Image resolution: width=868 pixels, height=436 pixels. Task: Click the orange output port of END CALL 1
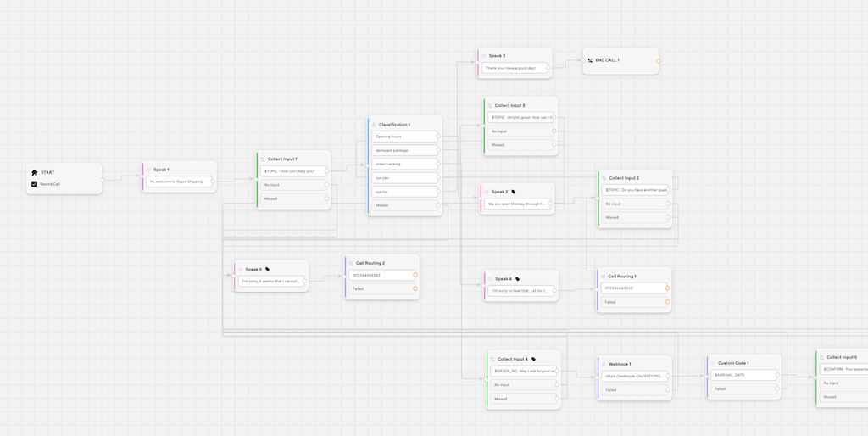(658, 61)
